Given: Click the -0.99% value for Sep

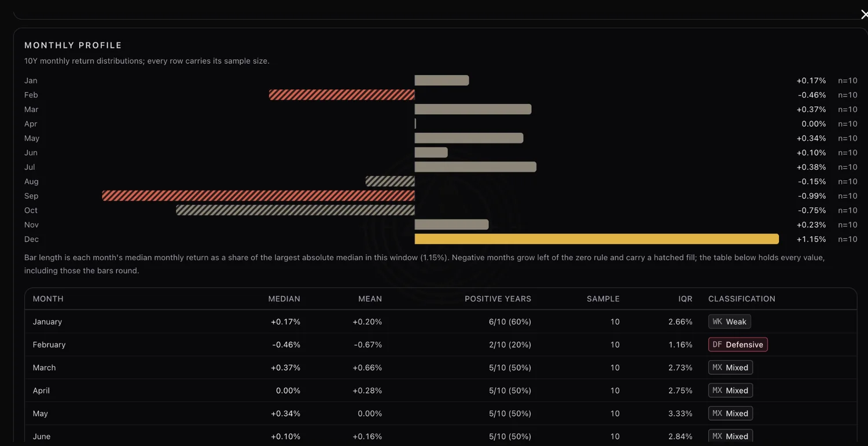Looking at the screenshot, I should tap(812, 196).
